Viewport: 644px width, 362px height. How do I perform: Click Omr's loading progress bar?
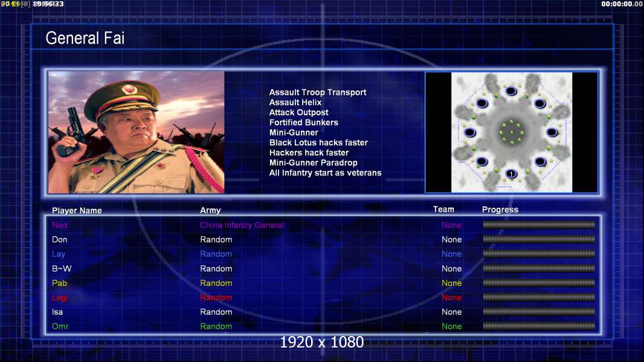539,326
